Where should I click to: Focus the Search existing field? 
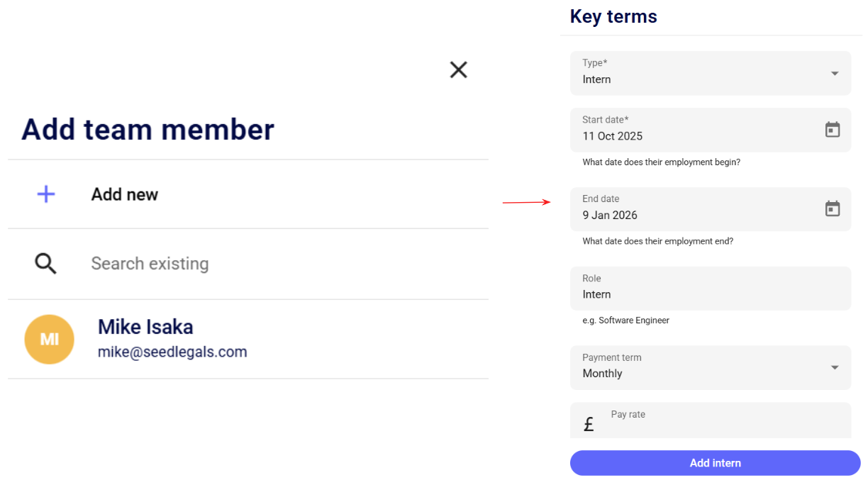pos(213,264)
